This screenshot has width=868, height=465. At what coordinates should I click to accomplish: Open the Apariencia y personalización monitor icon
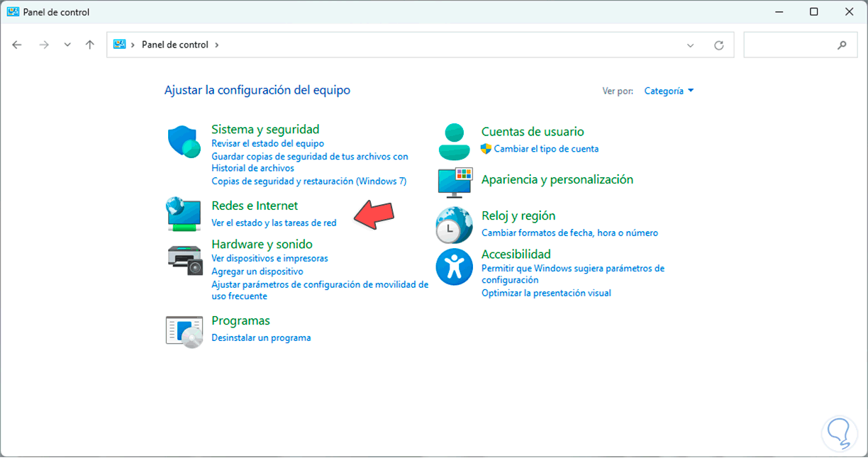coord(455,182)
